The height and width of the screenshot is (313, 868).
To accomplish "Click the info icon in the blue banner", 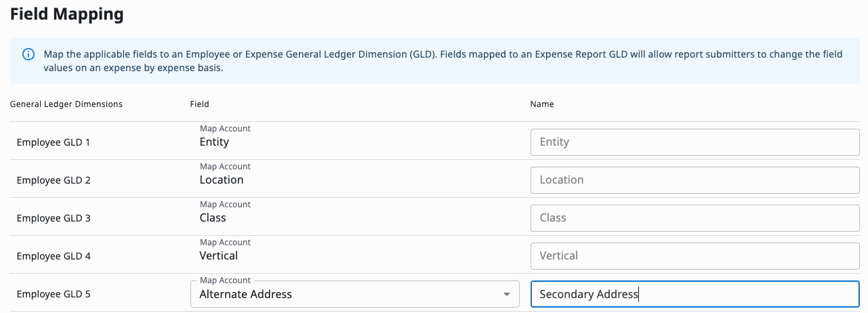I will [x=28, y=54].
